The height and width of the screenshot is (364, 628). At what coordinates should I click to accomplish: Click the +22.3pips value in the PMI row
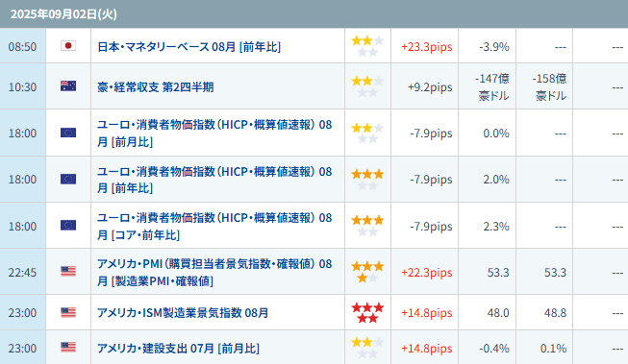[427, 273]
